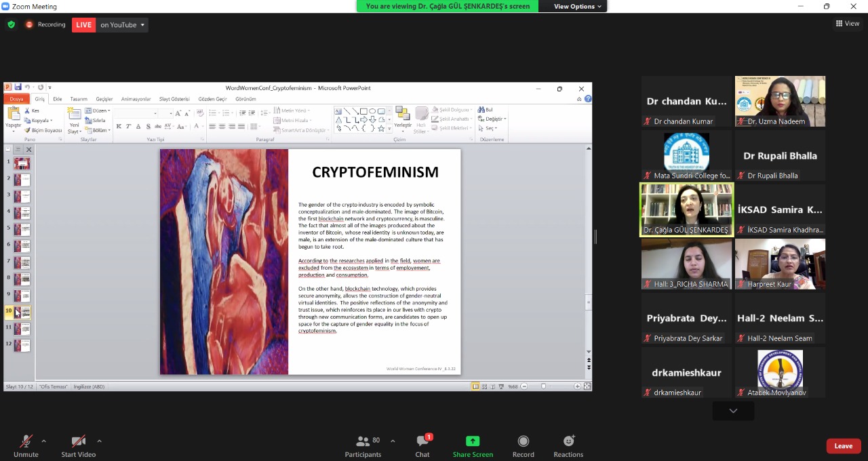Open the View Options dropdown

578,6
